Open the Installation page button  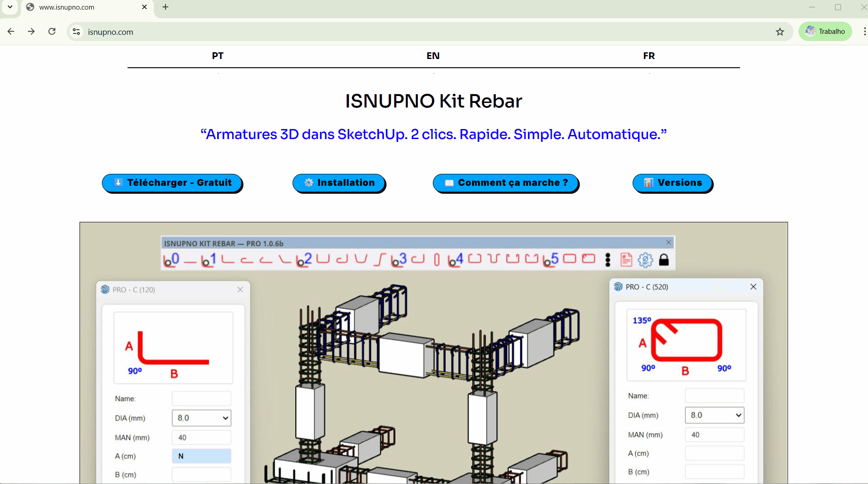click(339, 183)
